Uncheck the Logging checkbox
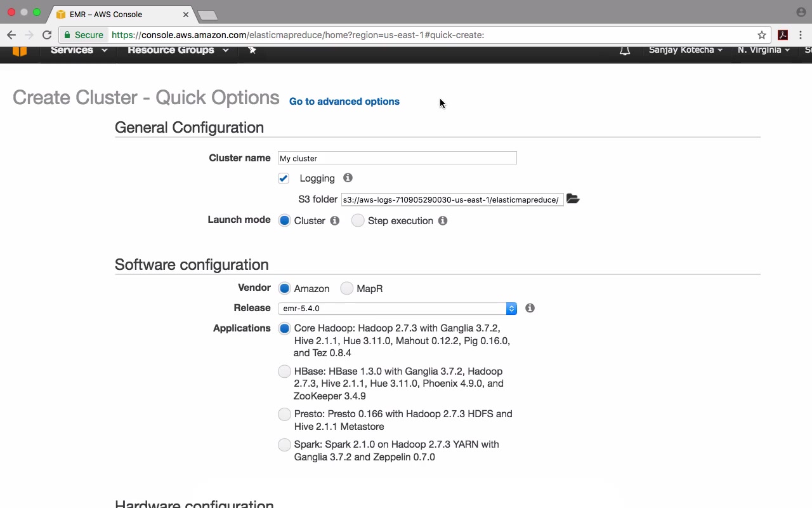This screenshot has height=508, width=812. pyautogui.click(x=284, y=178)
